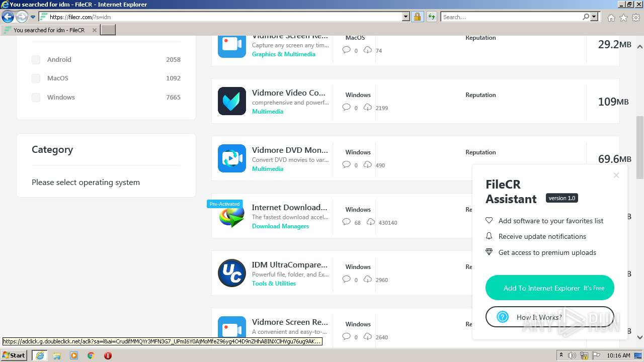Open a new blank tab
The height and width of the screenshot is (362, 644).
point(108,30)
